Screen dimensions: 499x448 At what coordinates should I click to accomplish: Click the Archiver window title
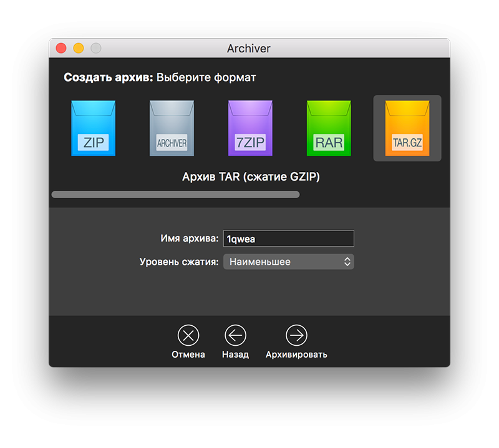pyautogui.click(x=248, y=49)
